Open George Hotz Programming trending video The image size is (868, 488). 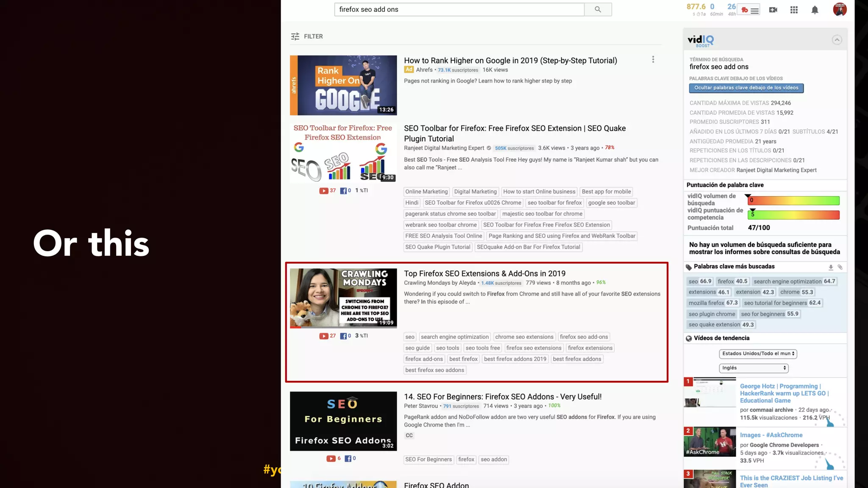784,394
